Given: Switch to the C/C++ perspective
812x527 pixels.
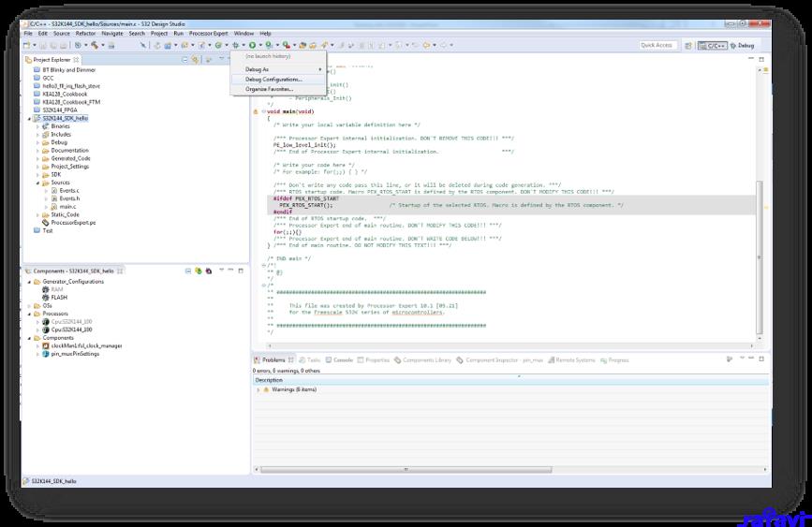Looking at the screenshot, I should 714,45.
